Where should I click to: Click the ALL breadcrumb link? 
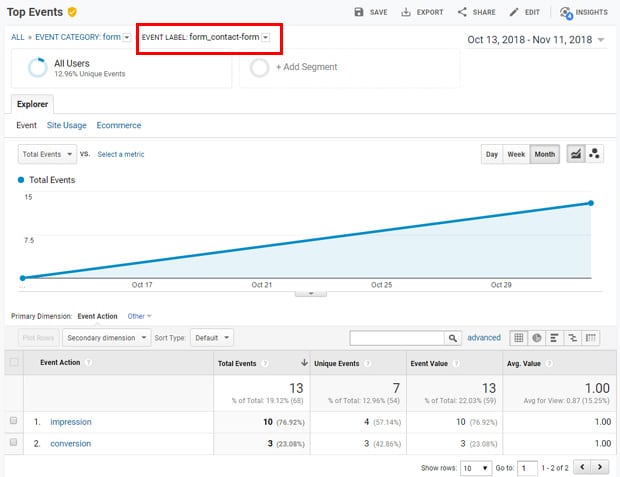tap(18, 37)
